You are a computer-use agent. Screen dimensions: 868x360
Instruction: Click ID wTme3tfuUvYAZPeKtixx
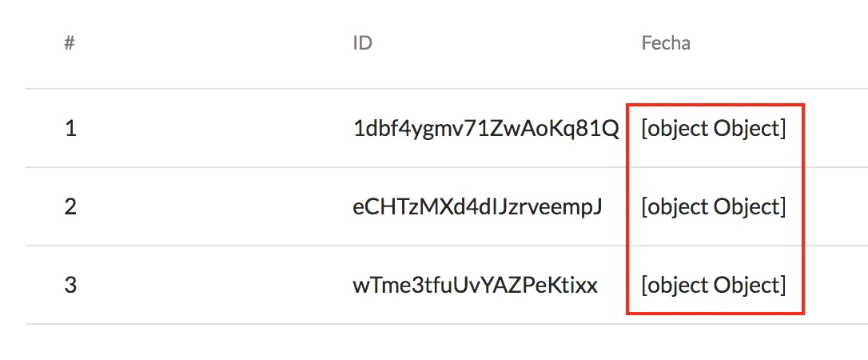[475, 286]
